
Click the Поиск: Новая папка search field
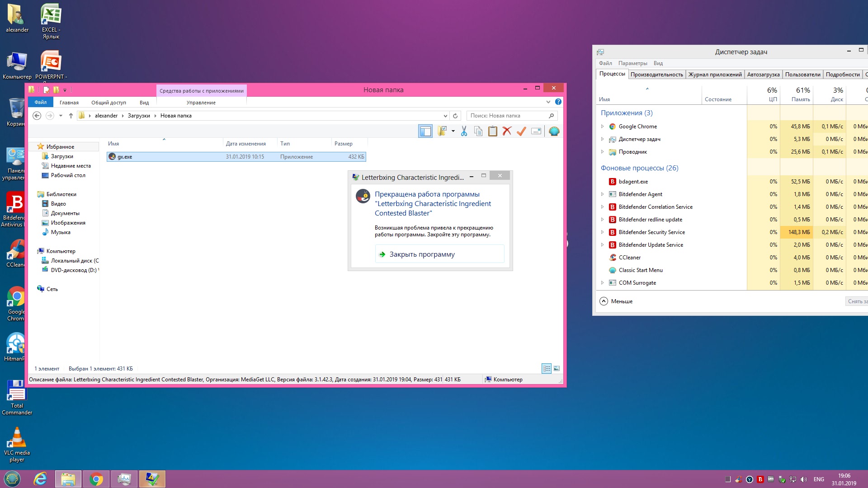[x=507, y=116]
